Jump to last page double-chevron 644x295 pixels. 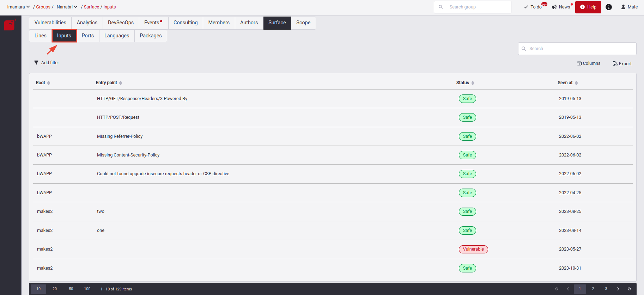(x=629, y=289)
